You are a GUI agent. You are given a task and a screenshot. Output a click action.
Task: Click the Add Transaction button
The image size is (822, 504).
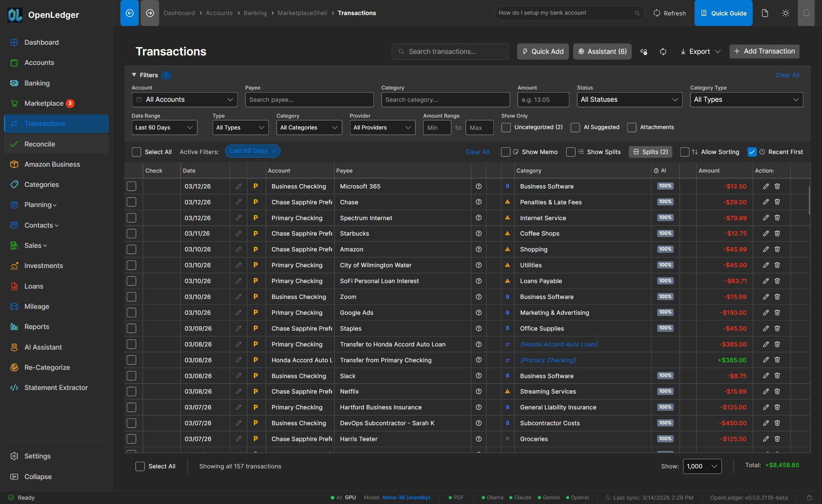pos(764,51)
